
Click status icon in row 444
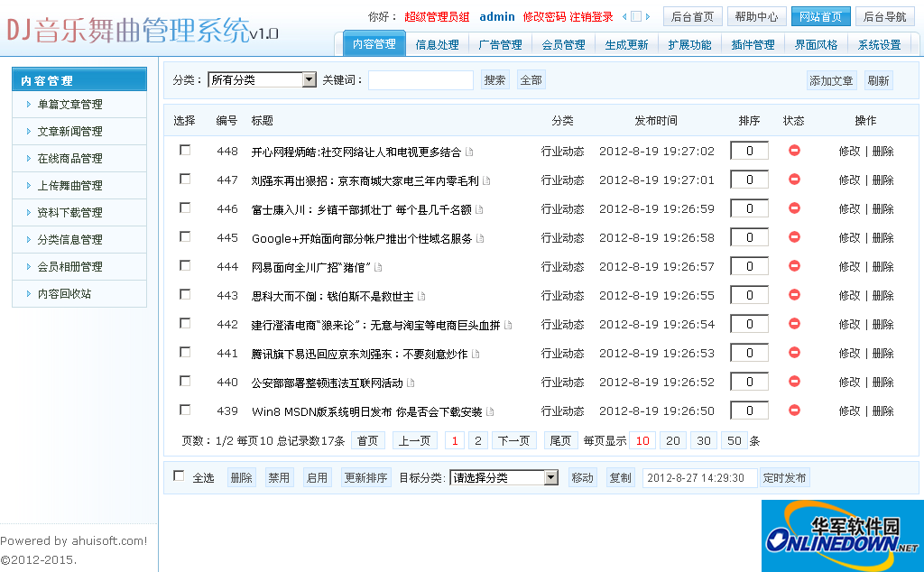coord(794,265)
